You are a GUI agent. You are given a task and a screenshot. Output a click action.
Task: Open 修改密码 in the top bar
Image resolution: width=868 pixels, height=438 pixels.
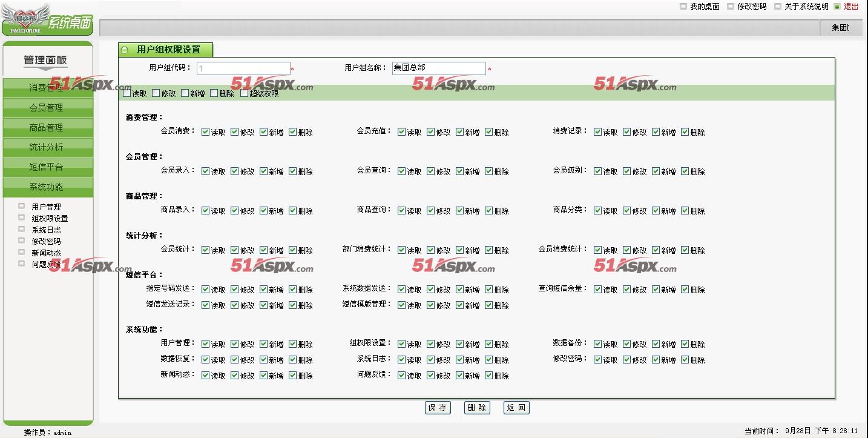[x=752, y=7]
